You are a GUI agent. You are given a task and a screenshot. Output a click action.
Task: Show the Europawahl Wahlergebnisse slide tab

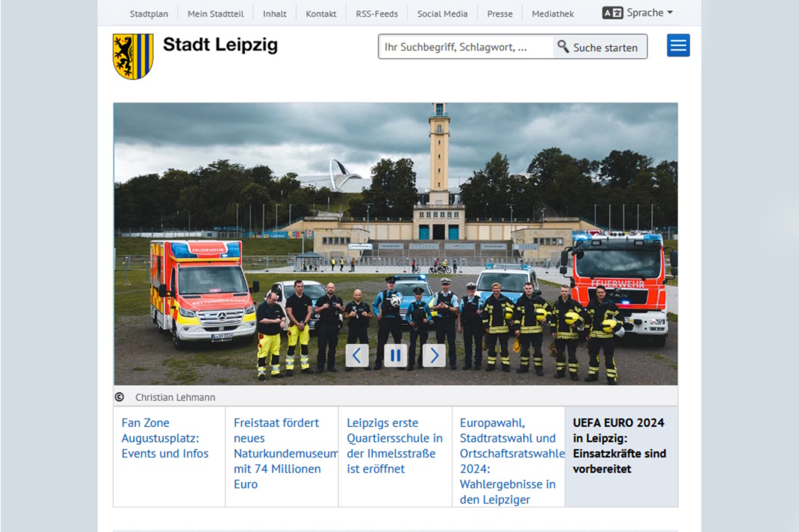click(509, 459)
